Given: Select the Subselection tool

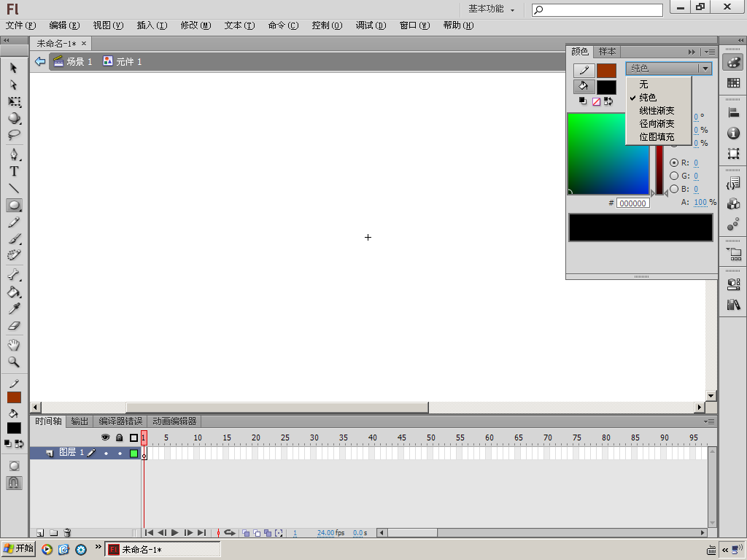Looking at the screenshot, I should pos(14,85).
